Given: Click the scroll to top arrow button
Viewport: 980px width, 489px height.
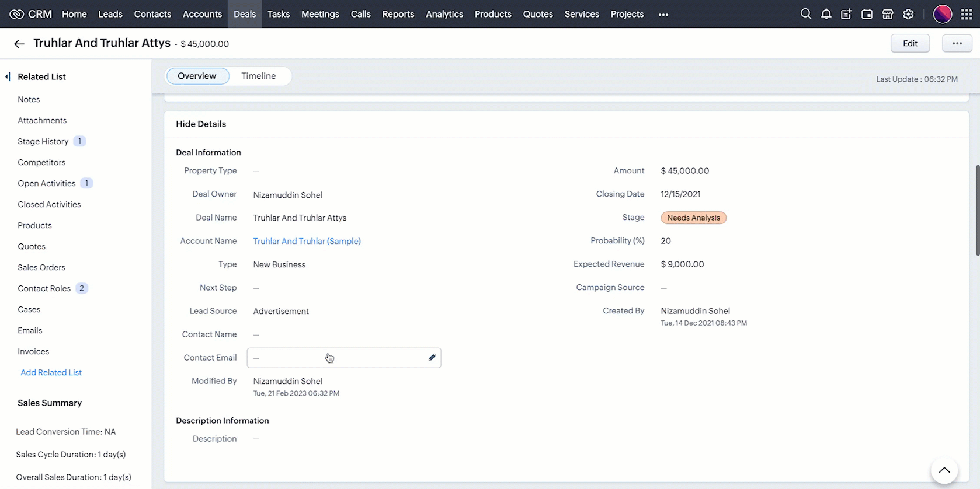Looking at the screenshot, I should [944, 470].
